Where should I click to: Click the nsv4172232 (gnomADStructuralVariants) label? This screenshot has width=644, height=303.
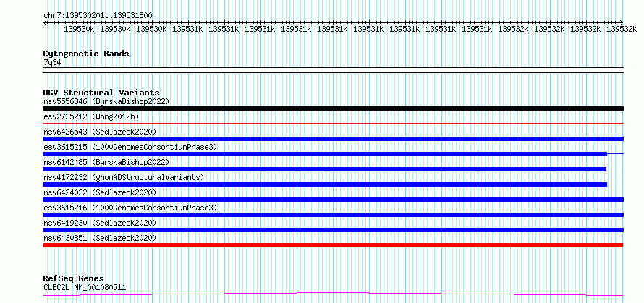pyautogui.click(x=124, y=177)
